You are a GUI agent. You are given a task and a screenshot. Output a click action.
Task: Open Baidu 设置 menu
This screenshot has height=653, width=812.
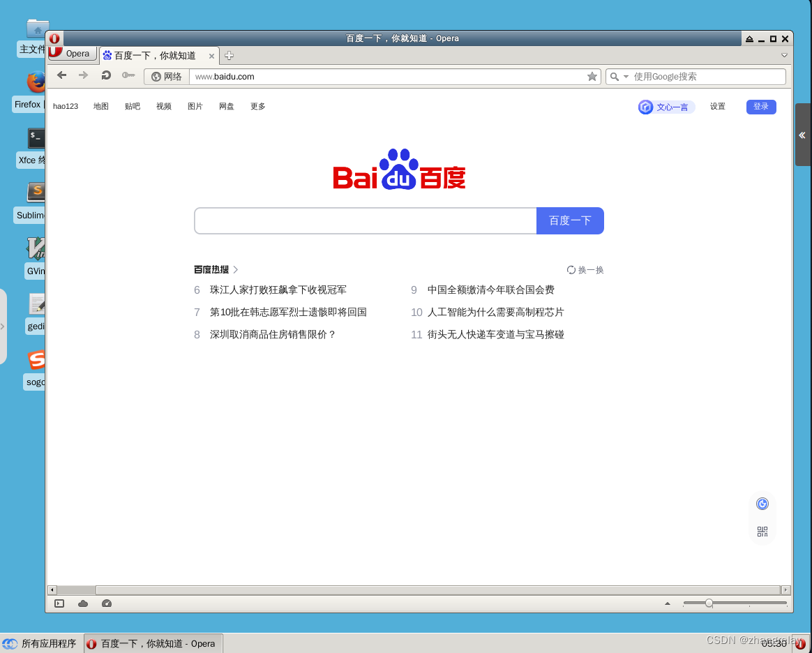click(717, 106)
